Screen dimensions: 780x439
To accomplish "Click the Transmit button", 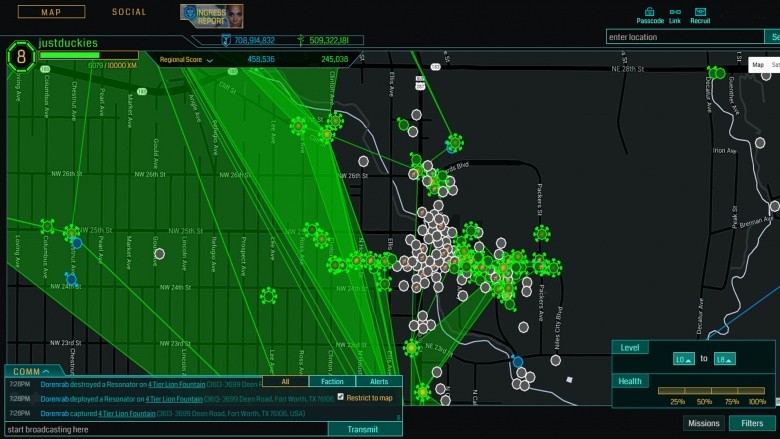I will pyautogui.click(x=363, y=429).
